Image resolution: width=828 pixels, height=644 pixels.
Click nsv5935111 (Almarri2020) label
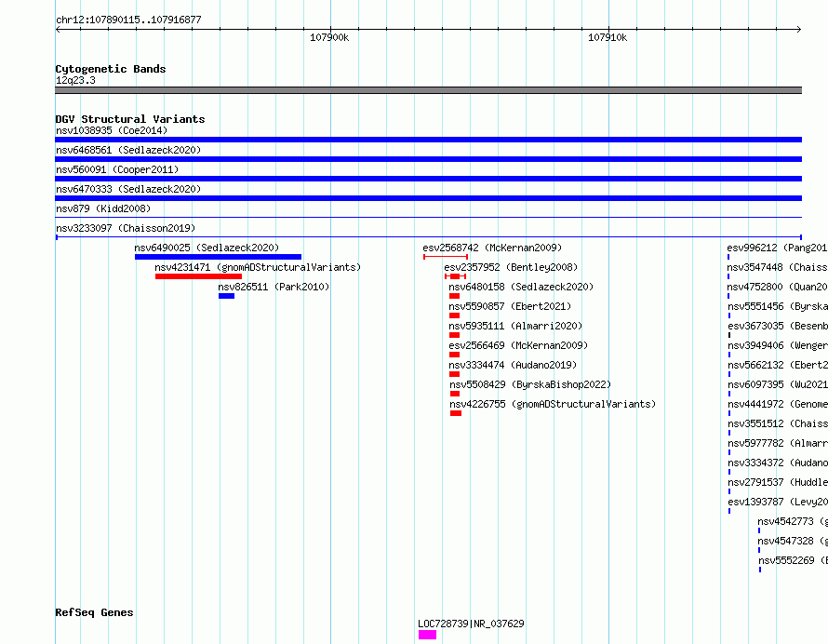515,326
